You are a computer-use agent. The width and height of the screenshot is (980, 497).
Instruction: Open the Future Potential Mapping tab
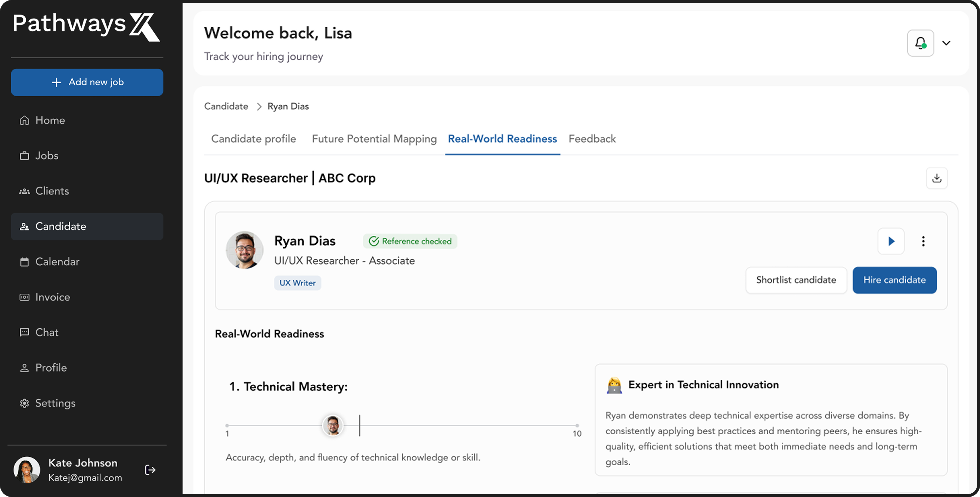pos(374,139)
